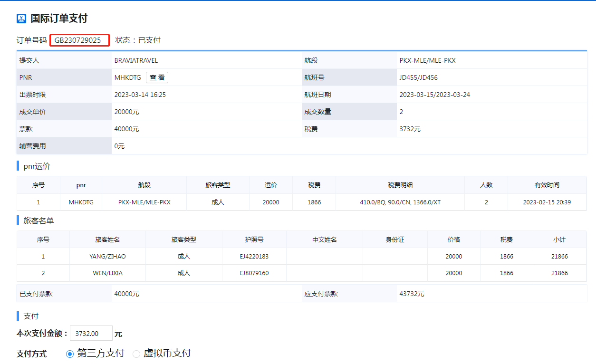Screen dimensions: 596x364
Task: Click the 查看 button next to PNR
Action: pyautogui.click(x=157, y=77)
